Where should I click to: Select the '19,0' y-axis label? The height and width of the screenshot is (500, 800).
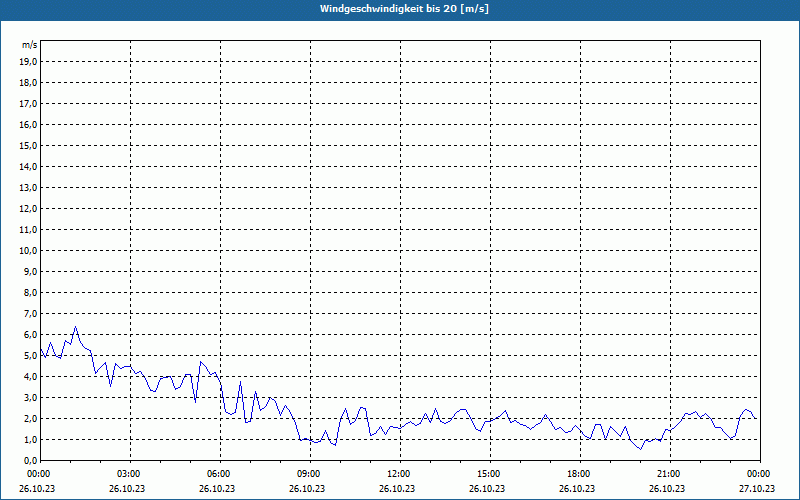28,62
